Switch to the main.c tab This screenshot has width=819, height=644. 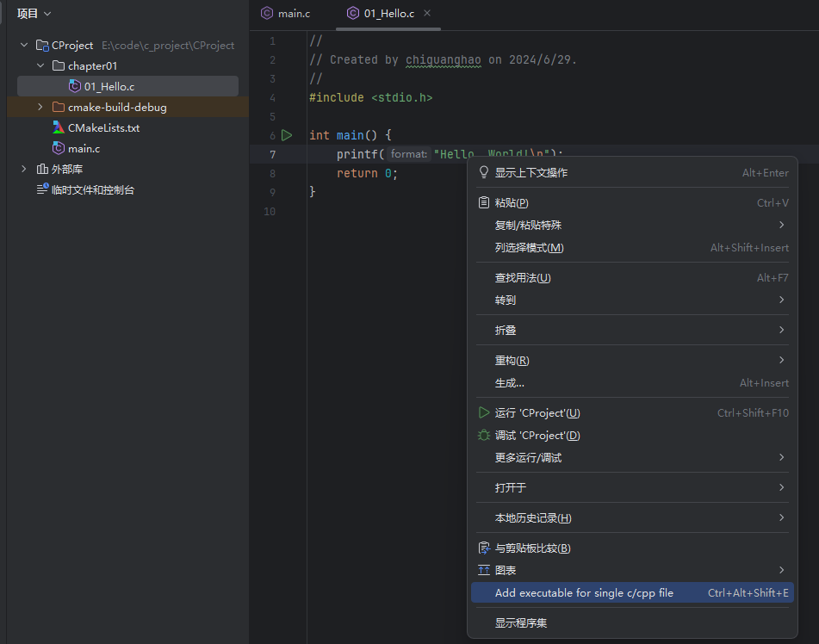(x=293, y=14)
